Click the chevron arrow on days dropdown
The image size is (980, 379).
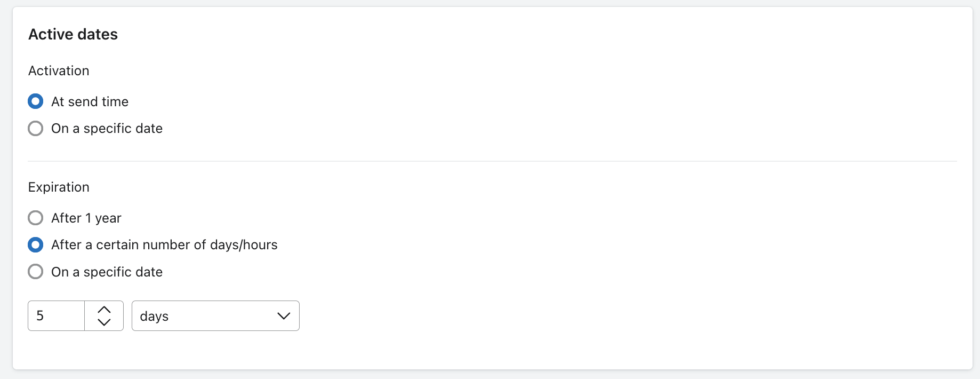point(284,316)
